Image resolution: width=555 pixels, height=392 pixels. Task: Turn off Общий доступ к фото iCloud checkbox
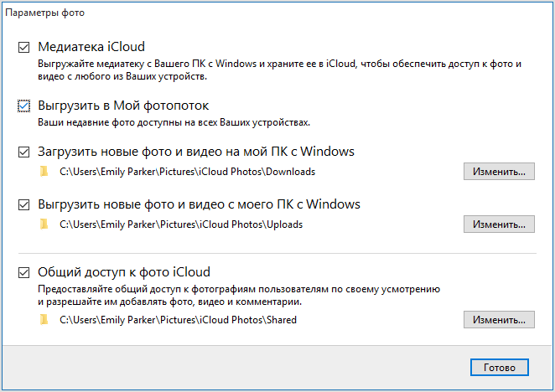pos(23,272)
